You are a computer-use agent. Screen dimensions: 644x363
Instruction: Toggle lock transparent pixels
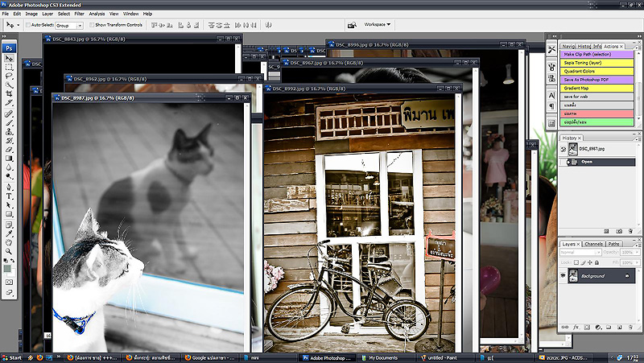pyautogui.click(x=576, y=262)
